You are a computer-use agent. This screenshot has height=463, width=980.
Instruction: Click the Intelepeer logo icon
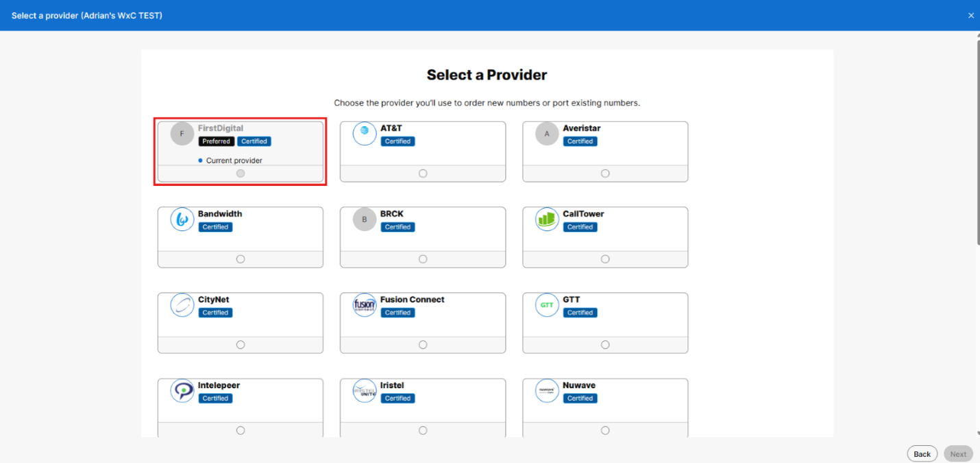(182, 391)
